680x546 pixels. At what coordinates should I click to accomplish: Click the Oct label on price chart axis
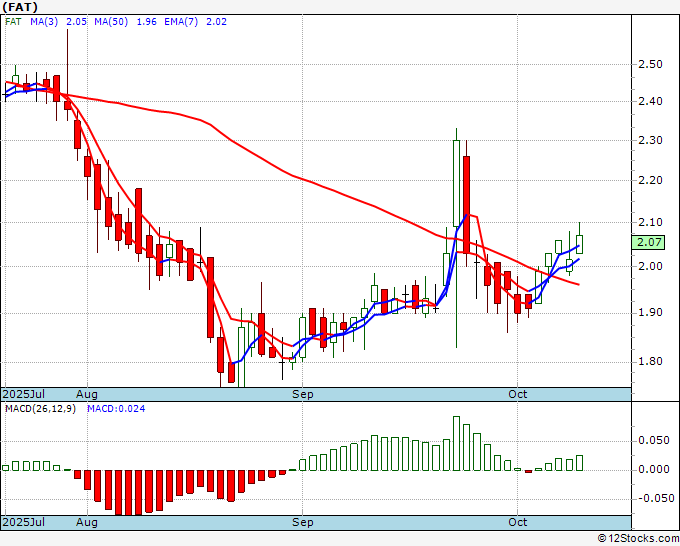coord(517,394)
